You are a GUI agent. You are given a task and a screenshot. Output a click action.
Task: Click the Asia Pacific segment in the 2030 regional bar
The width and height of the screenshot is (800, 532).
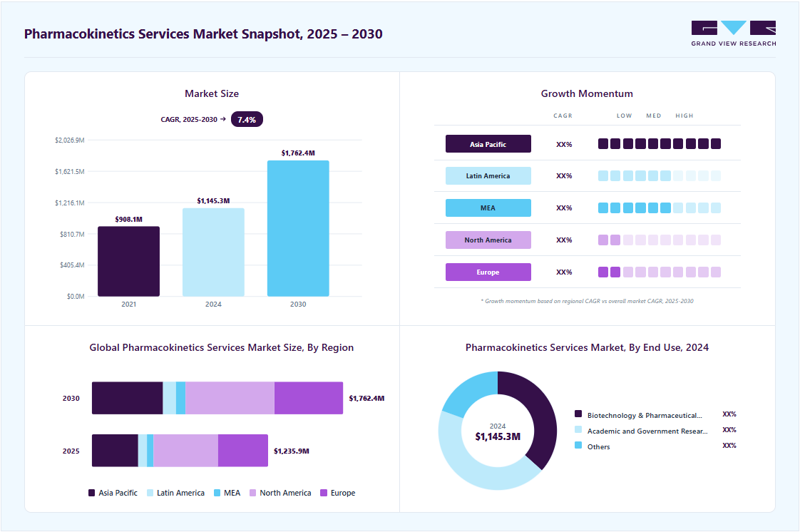(127, 398)
